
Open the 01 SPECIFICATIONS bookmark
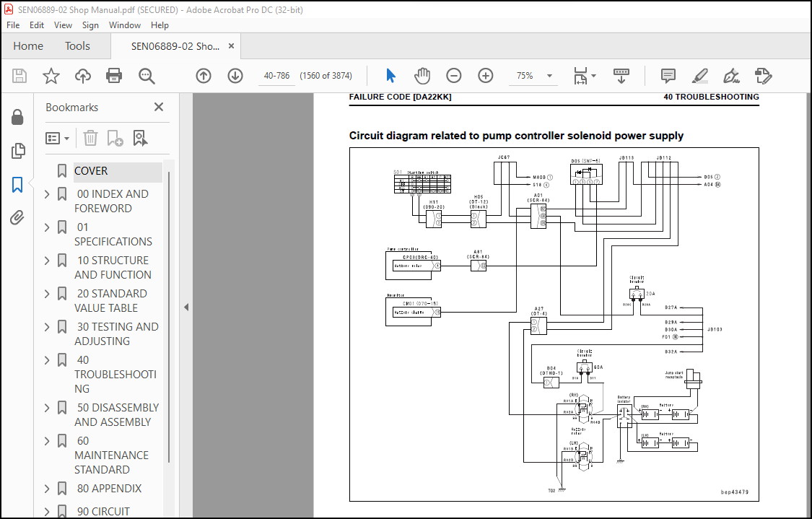tap(113, 235)
